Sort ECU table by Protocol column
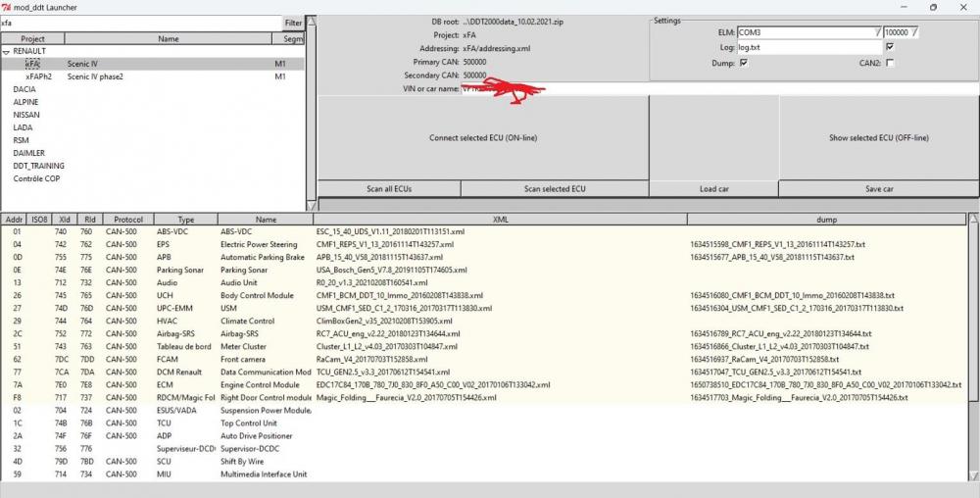 click(x=128, y=220)
